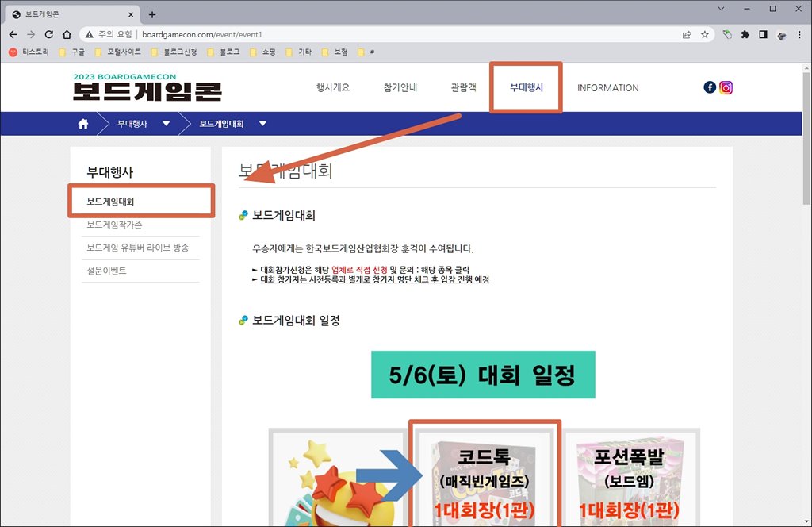This screenshot has width=812, height=527.
Task: Click the green extension icon next to the star
Action: 727,35
